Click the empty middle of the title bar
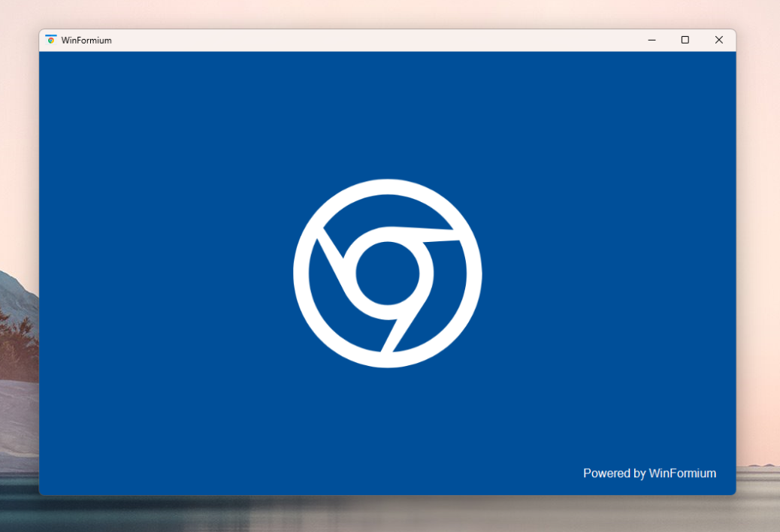The image size is (780, 532). 376,40
